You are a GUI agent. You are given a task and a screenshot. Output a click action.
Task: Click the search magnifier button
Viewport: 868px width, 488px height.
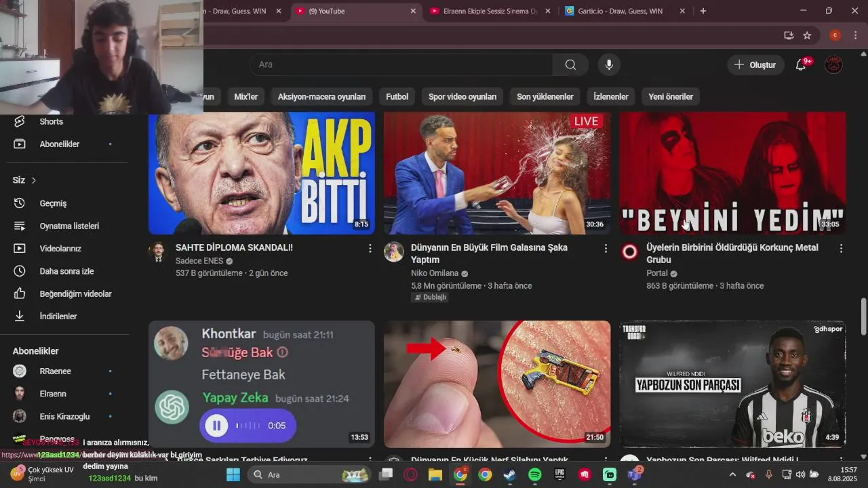click(570, 64)
